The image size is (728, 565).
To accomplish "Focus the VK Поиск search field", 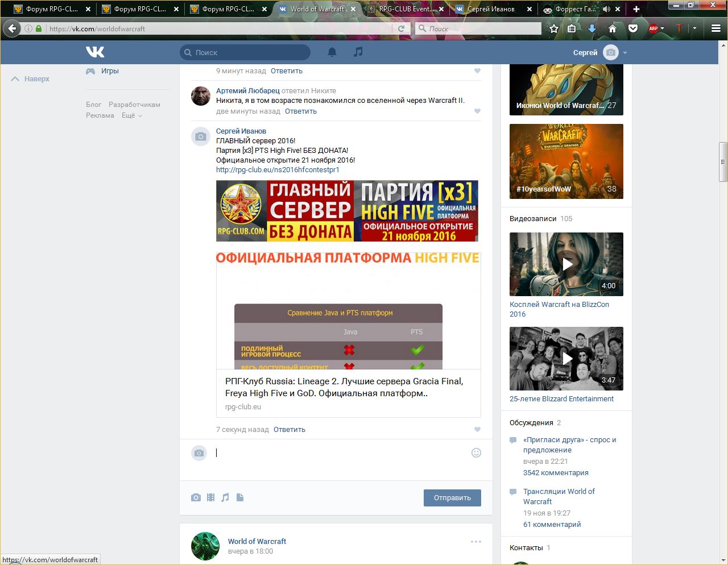I will pos(245,52).
